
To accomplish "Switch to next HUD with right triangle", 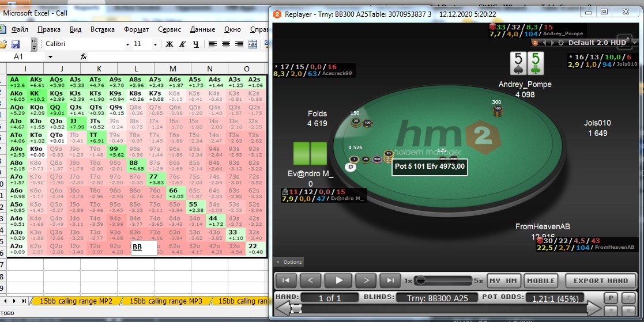I will tap(553, 43).
